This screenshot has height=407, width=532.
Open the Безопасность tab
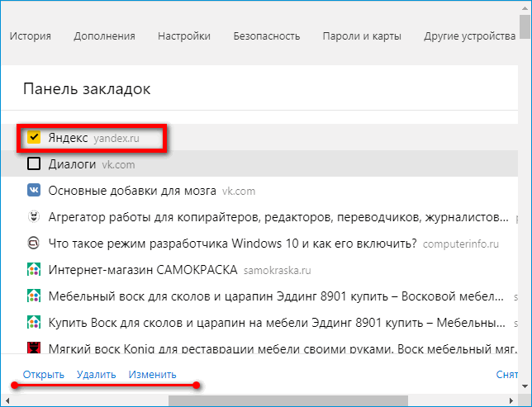[267, 36]
